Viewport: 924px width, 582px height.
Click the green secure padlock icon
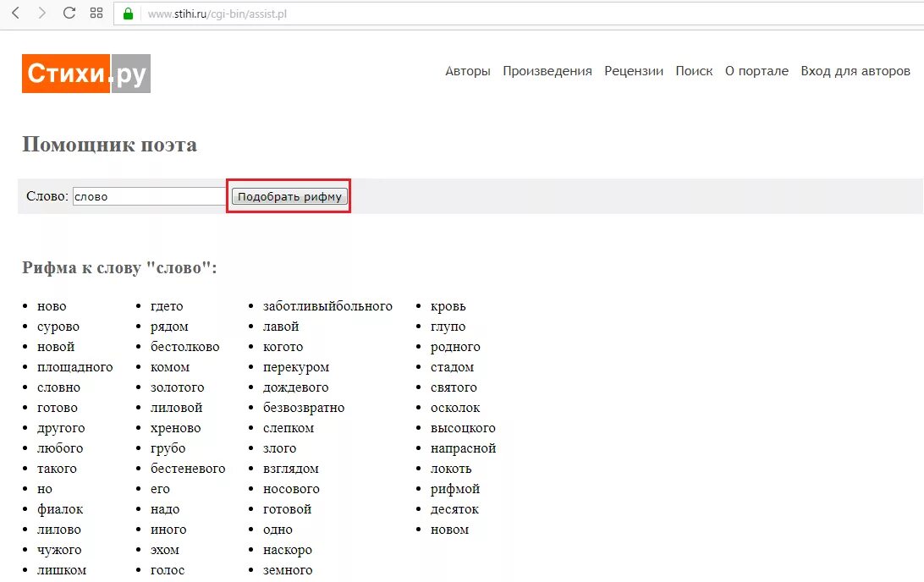point(128,14)
